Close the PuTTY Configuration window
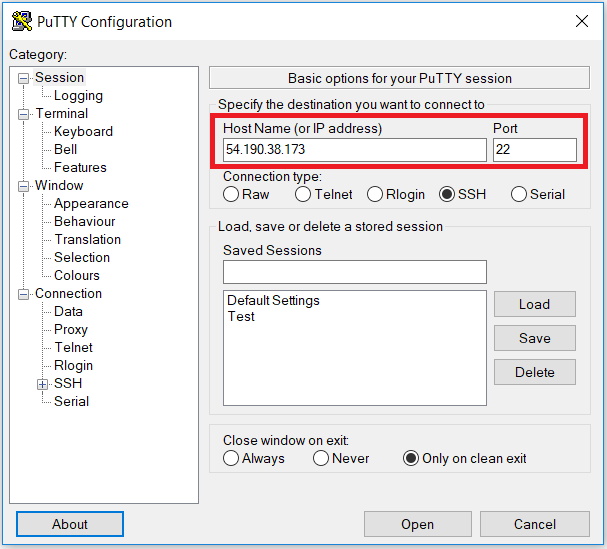 (x=582, y=21)
